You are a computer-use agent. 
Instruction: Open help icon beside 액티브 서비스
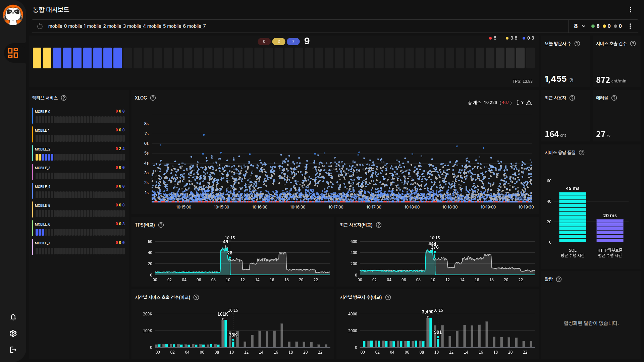click(64, 98)
